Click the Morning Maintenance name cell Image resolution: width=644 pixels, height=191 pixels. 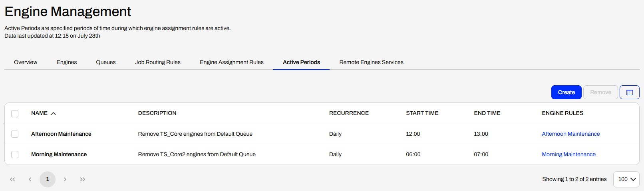click(x=59, y=154)
